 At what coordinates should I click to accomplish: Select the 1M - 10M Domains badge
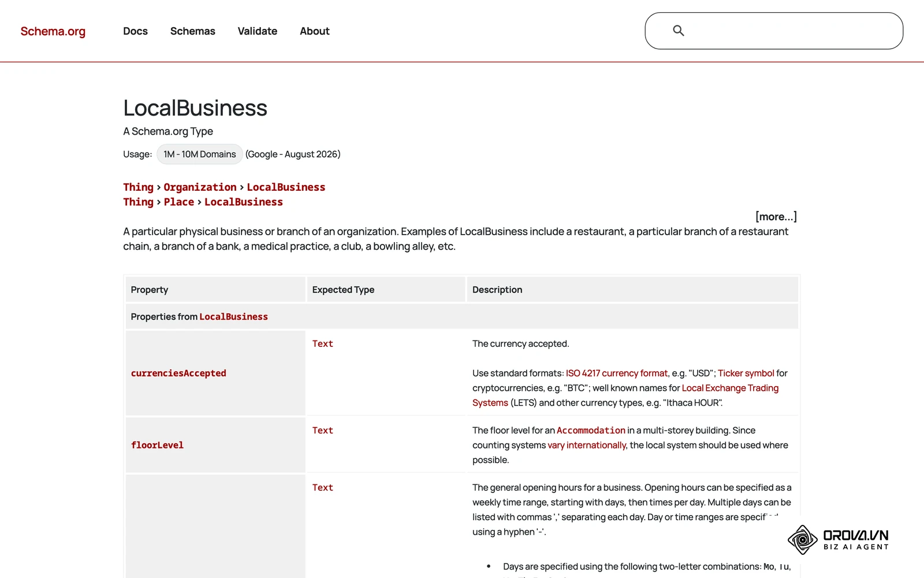click(x=199, y=154)
